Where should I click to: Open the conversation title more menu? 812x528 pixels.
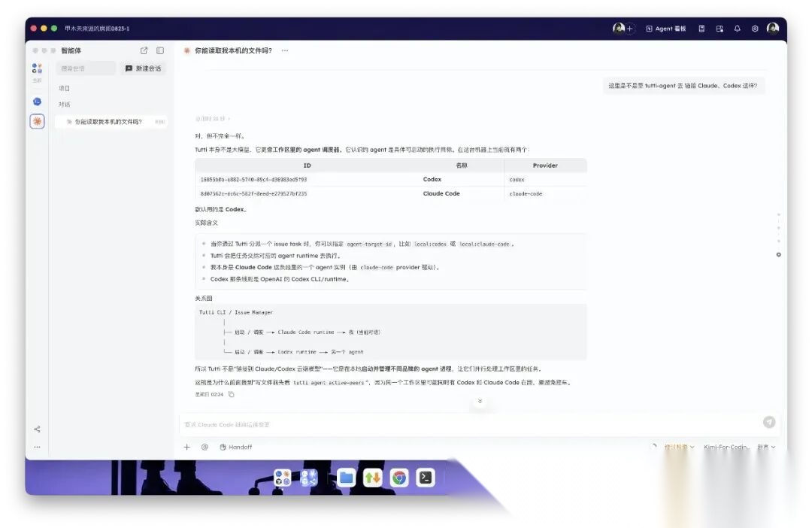(x=285, y=50)
